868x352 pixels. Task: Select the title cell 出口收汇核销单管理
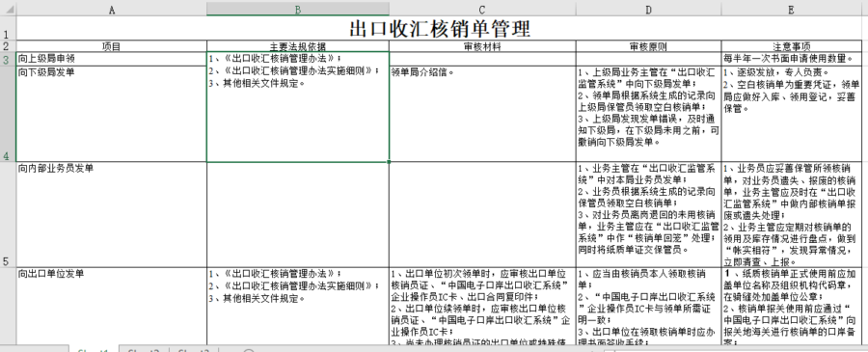(439, 28)
